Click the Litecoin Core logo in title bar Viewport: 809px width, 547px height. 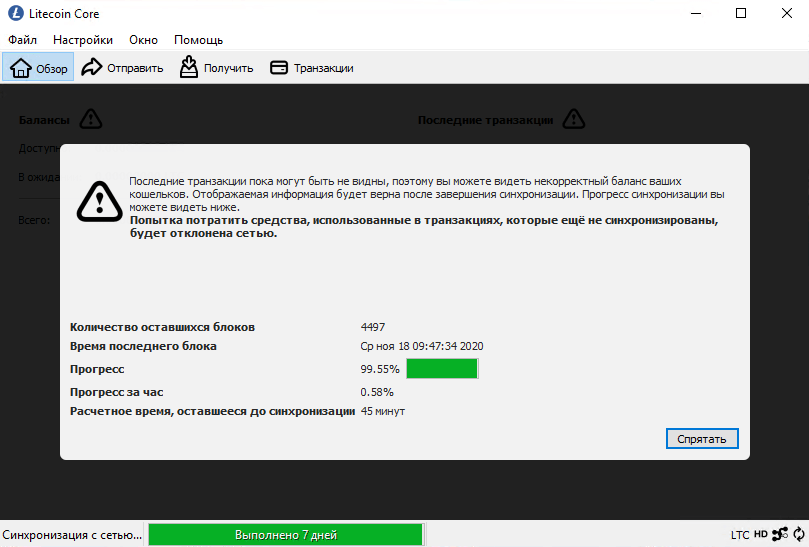[x=15, y=14]
